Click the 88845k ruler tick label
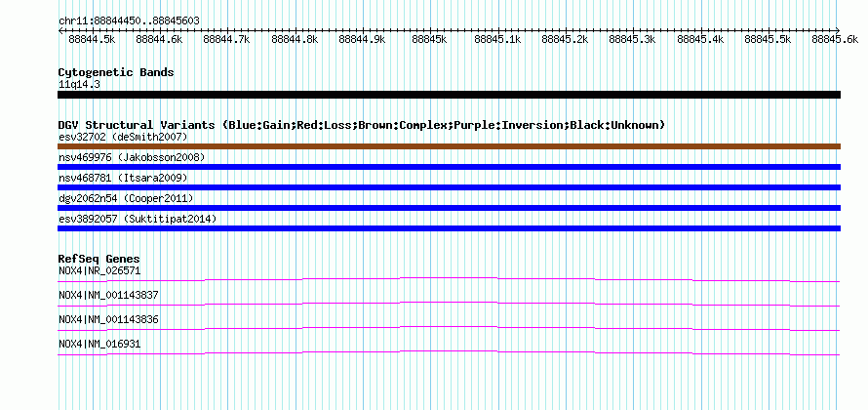 coord(430,39)
